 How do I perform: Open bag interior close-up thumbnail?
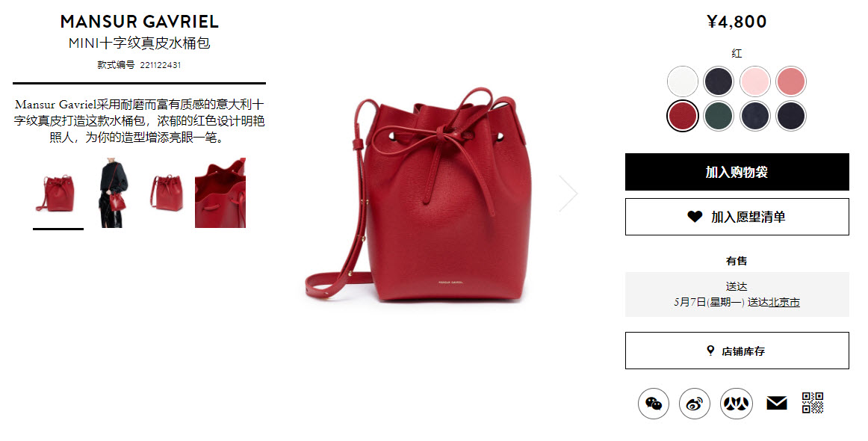(x=220, y=193)
